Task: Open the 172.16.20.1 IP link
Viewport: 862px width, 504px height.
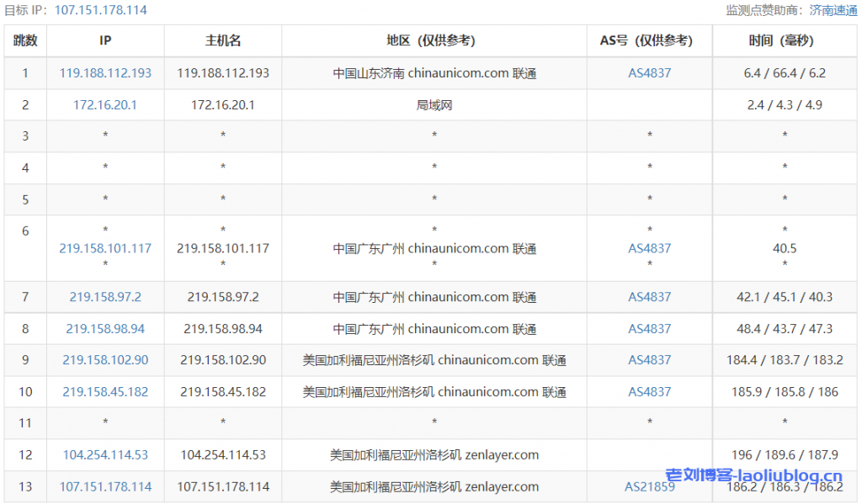Action: point(105,105)
